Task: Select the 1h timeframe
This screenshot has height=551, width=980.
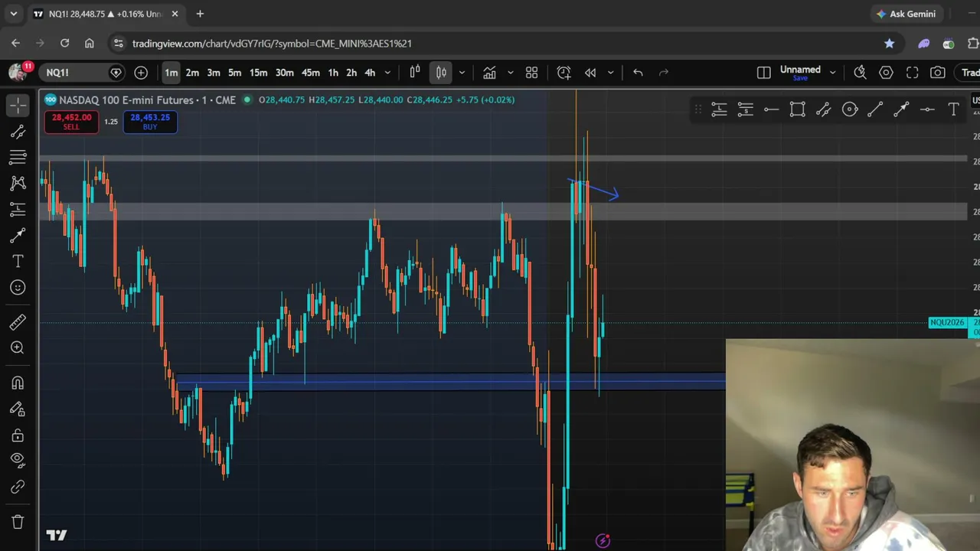Action: point(333,73)
